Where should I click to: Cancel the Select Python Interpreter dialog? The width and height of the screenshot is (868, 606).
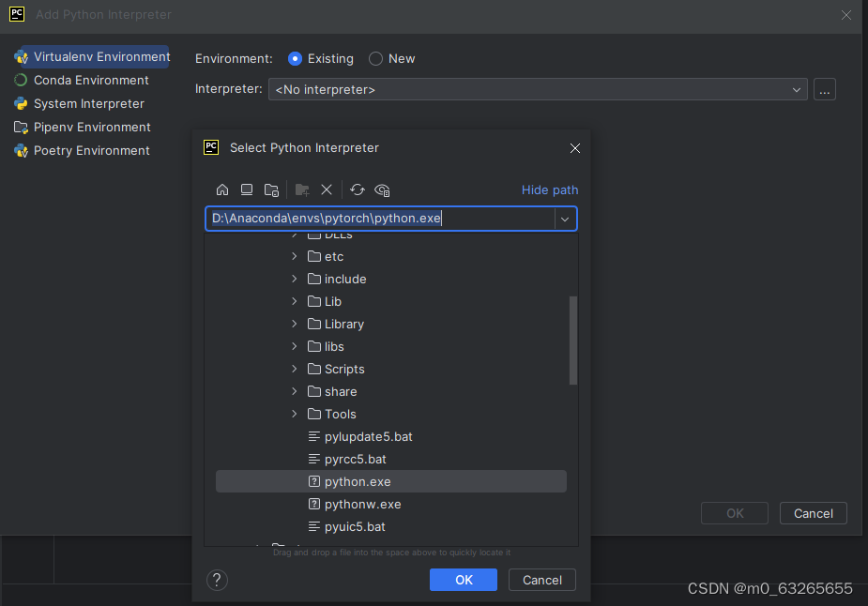click(542, 580)
